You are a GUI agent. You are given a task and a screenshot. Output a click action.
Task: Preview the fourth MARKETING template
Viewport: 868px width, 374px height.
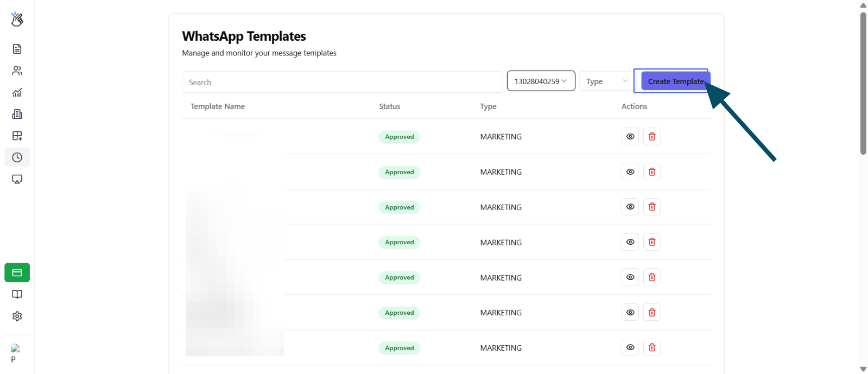tap(630, 242)
